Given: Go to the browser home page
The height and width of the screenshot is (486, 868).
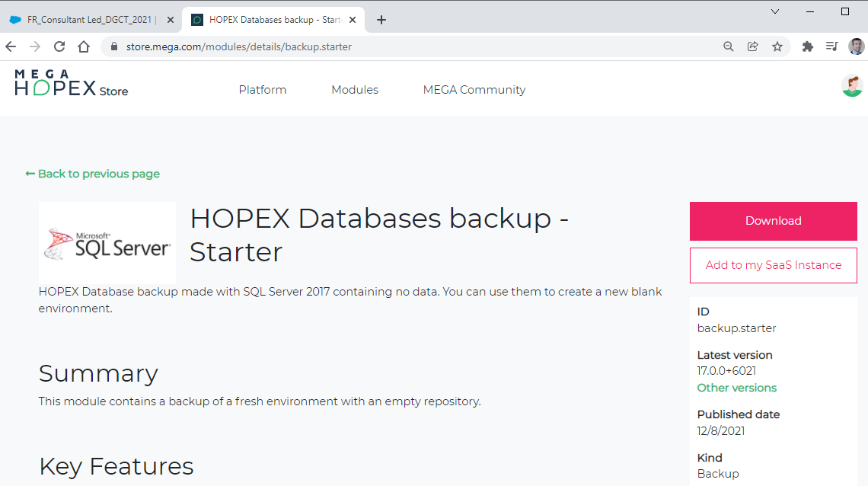Looking at the screenshot, I should pyautogui.click(x=84, y=46).
